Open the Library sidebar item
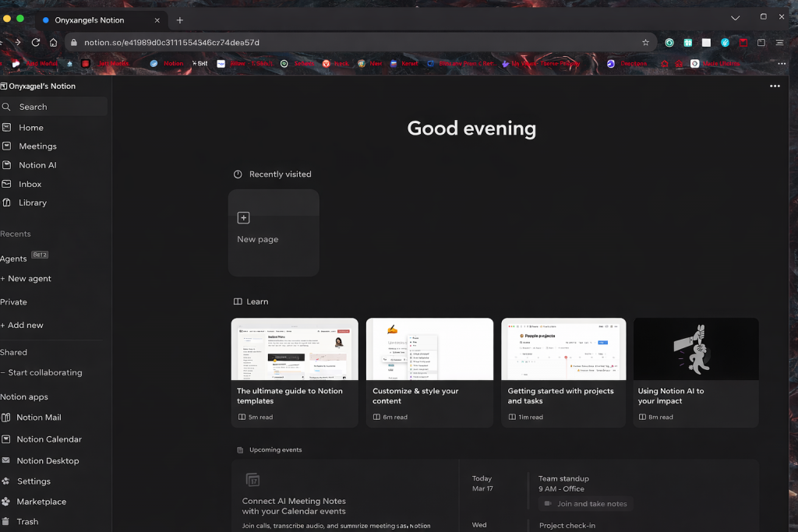 [33, 203]
